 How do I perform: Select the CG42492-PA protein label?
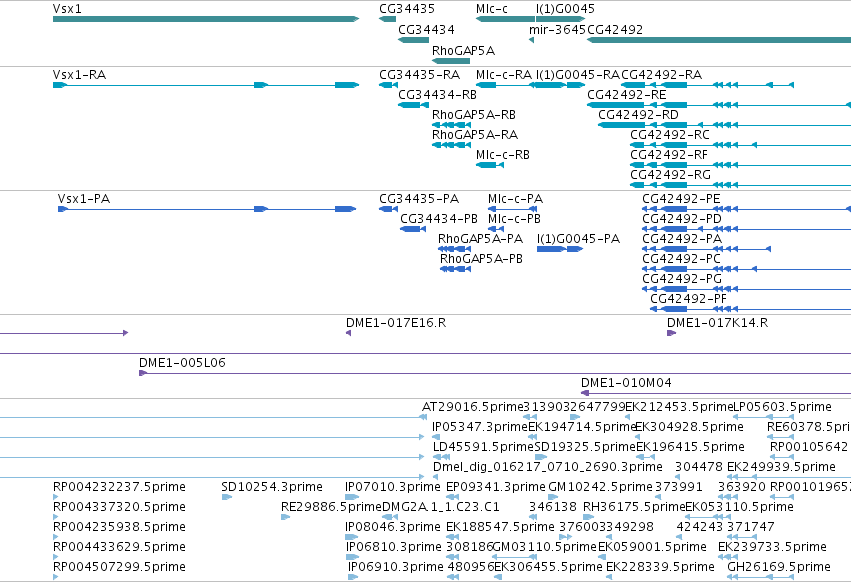682,239
